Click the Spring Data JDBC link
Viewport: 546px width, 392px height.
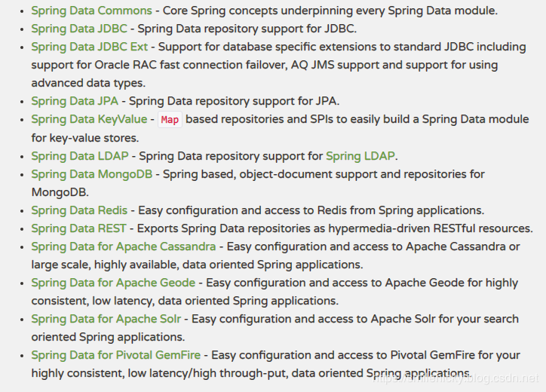click(x=79, y=29)
